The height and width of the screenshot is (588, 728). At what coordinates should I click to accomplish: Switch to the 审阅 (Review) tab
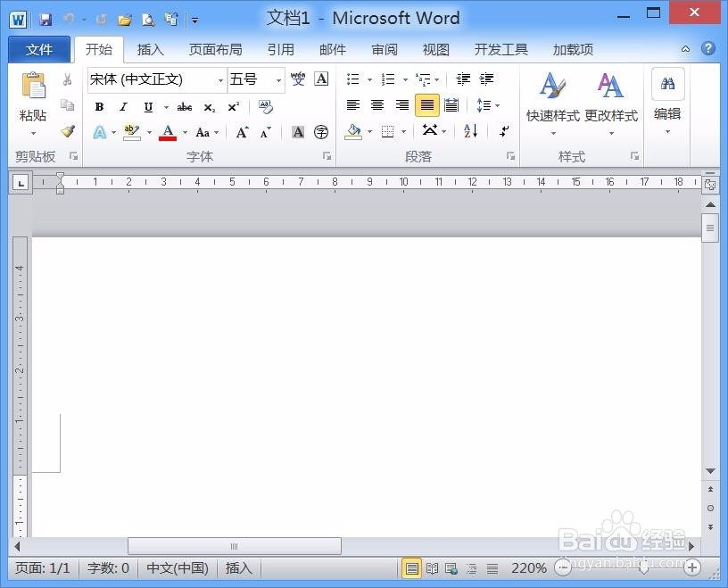(385, 49)
